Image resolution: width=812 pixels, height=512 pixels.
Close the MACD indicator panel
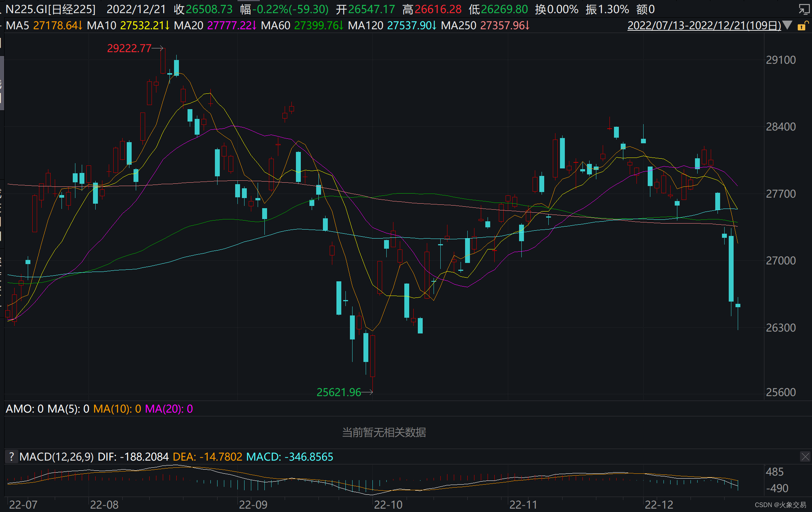click(x=805, y=456)
